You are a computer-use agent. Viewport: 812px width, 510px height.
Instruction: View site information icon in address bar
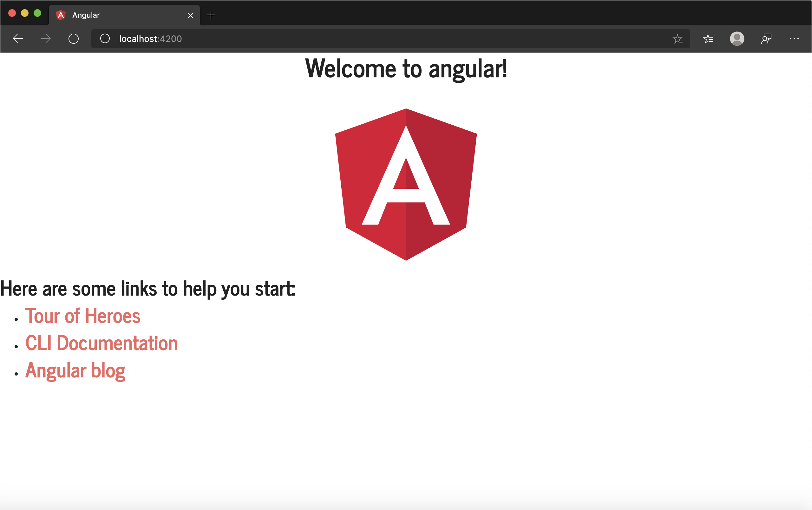(105, 39)
